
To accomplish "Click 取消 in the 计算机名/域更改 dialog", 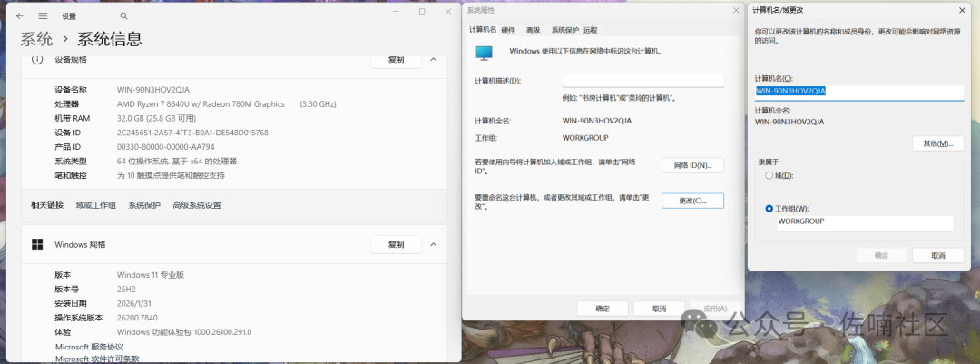I will pyautogui.click(x=938, y=255).
